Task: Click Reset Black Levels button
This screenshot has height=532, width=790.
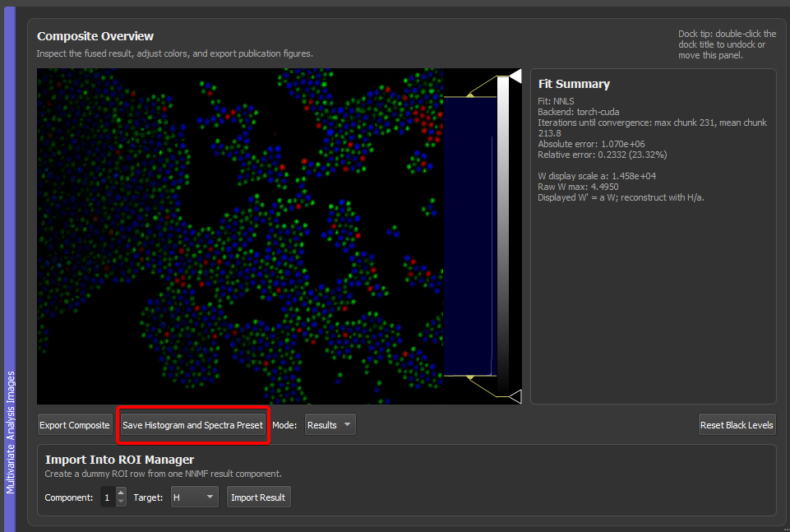Action: (737, 424)
